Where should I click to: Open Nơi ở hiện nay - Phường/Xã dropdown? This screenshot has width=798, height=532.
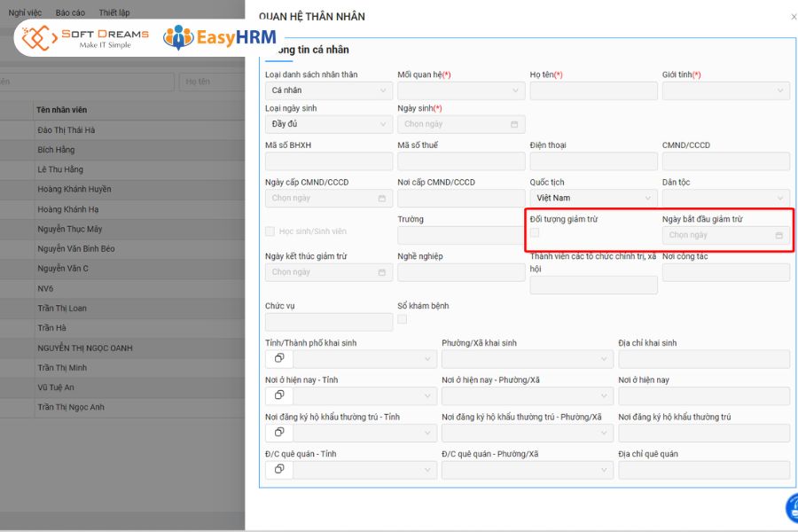pos(528,395)
